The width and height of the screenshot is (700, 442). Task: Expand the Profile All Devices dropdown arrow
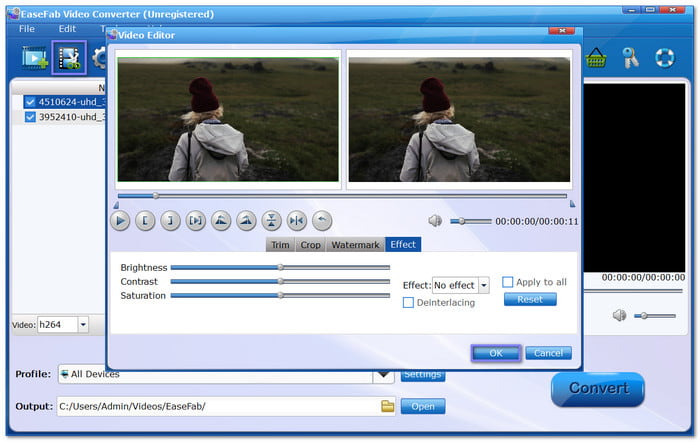(x=383, y=375)
